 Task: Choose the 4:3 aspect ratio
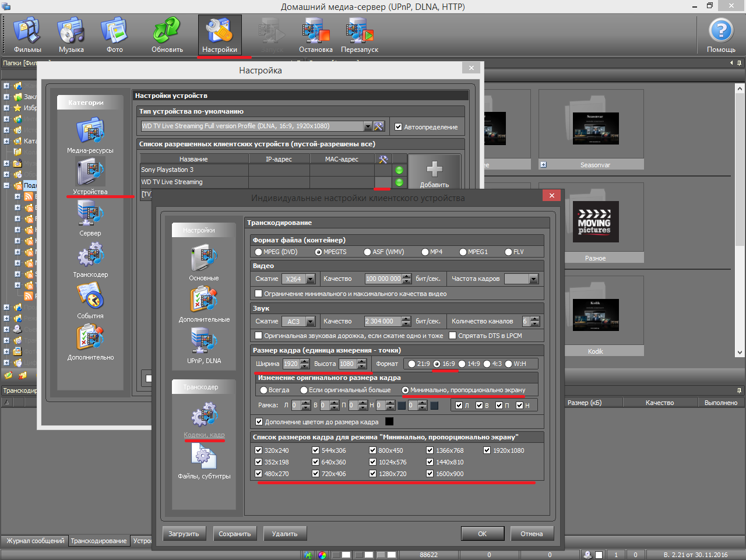[x=487, y=364]
